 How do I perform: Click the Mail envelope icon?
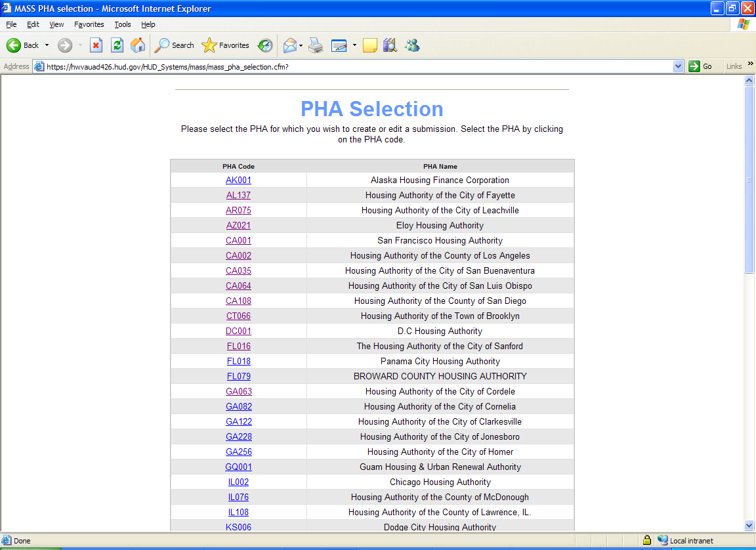(290, 45)
